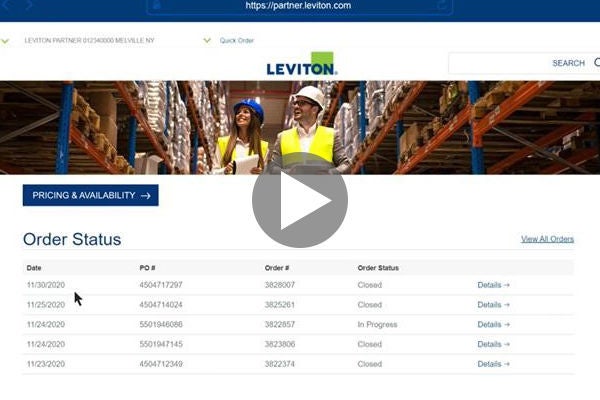Play the video with the center play button

tap(300, 200)
